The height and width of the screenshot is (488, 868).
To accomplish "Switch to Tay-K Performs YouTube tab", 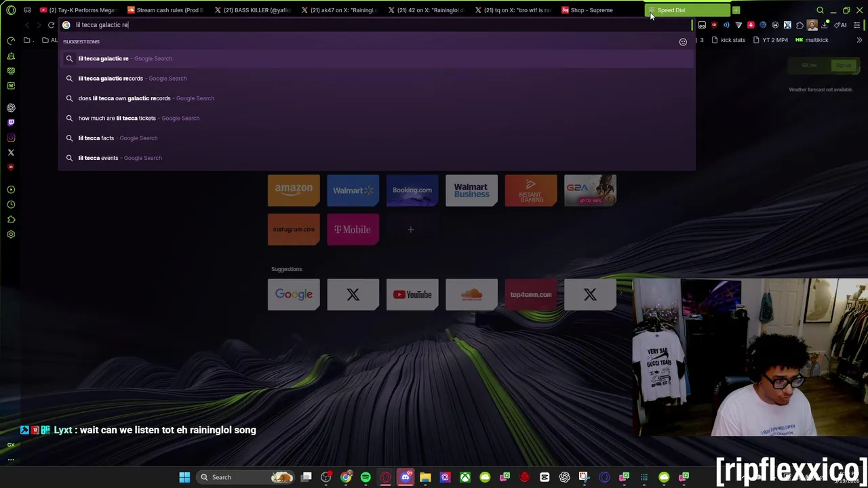I will click(79, 10).
